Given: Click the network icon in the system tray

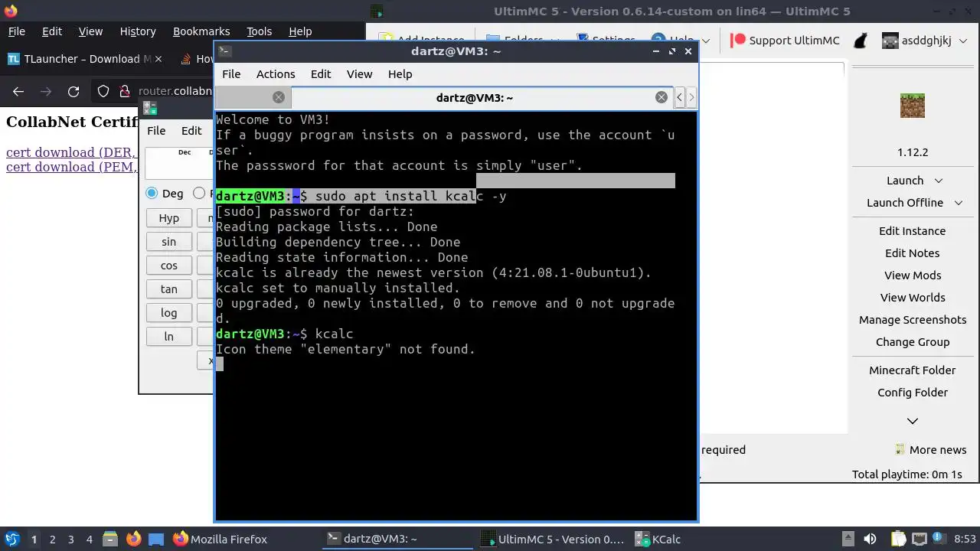Looking at the screenshot, I should coord(919,539).
